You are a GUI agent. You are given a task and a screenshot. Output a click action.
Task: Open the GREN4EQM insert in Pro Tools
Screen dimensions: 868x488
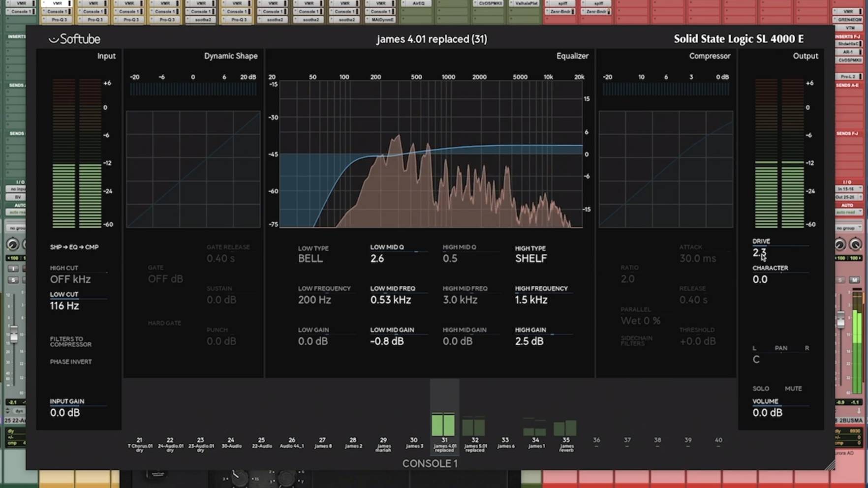coord(849,20)
